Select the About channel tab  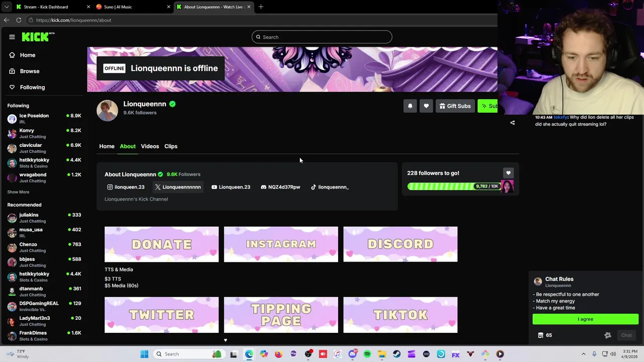128,146
